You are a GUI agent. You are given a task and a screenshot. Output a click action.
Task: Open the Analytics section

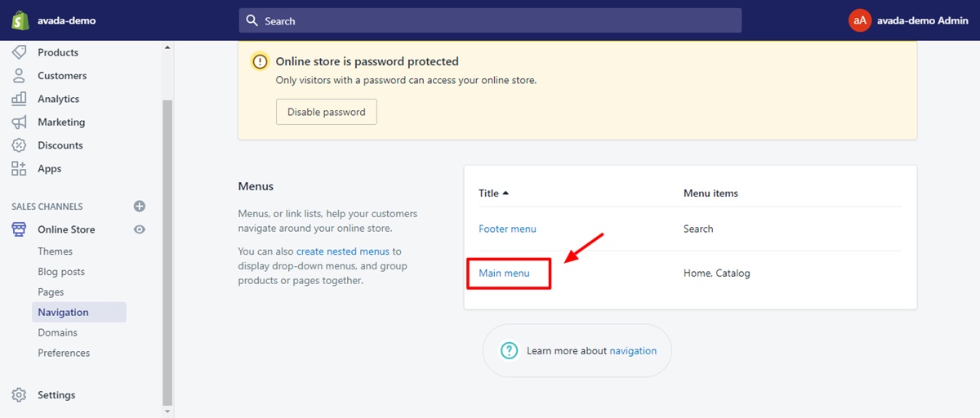59,99
